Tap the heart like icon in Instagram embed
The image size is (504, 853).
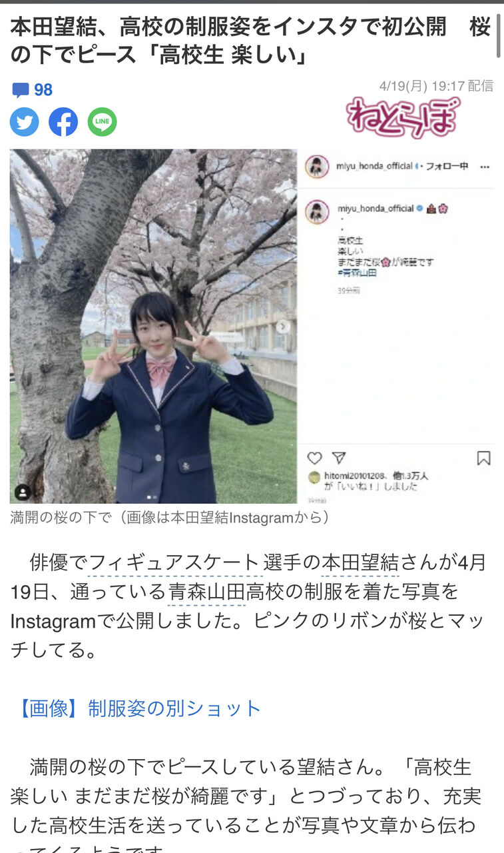tap(314, 458)
